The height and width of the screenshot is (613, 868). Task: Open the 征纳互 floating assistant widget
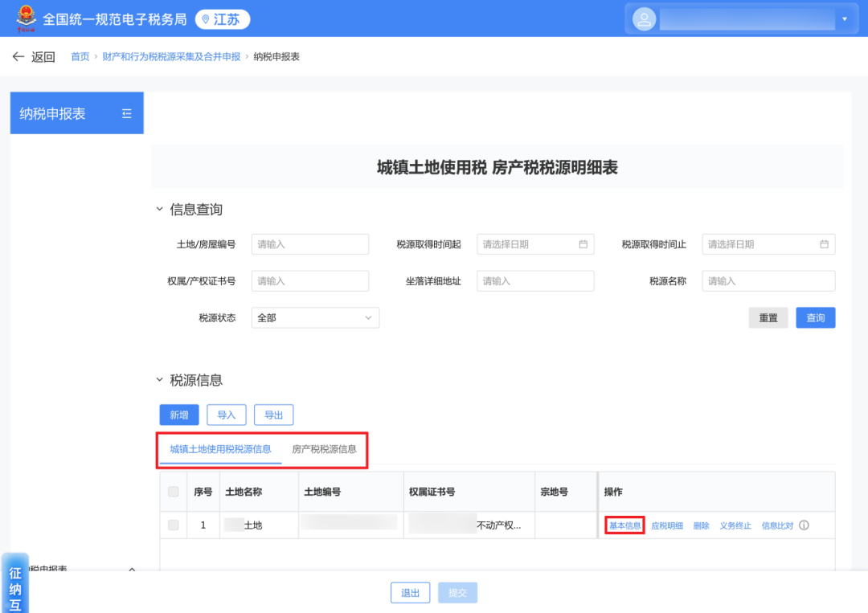point(15,583)
